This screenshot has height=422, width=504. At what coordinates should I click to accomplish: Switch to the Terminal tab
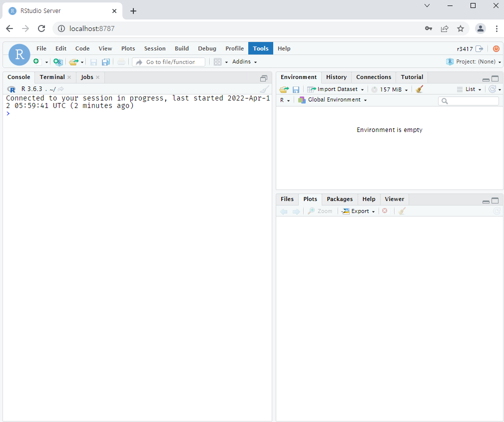(x=52, y=77)
